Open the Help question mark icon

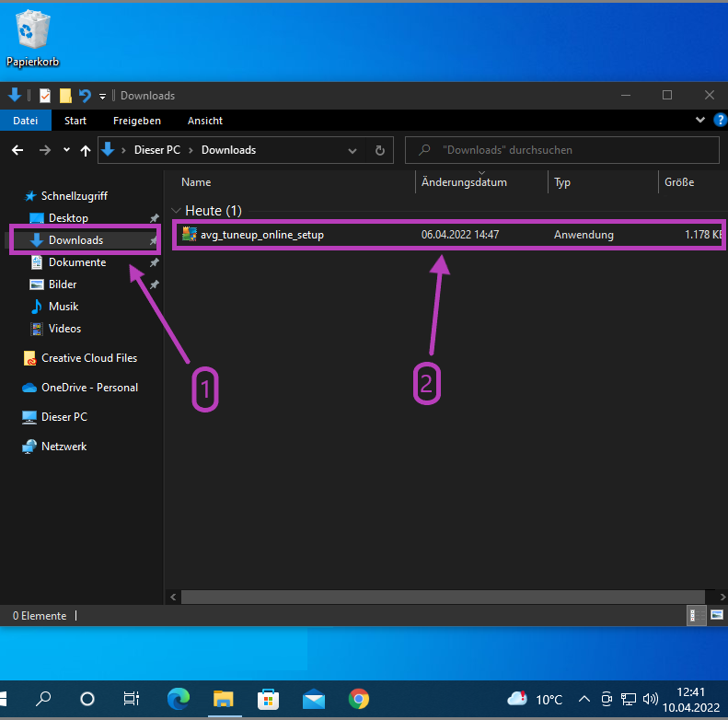click(x=720, y=120)
